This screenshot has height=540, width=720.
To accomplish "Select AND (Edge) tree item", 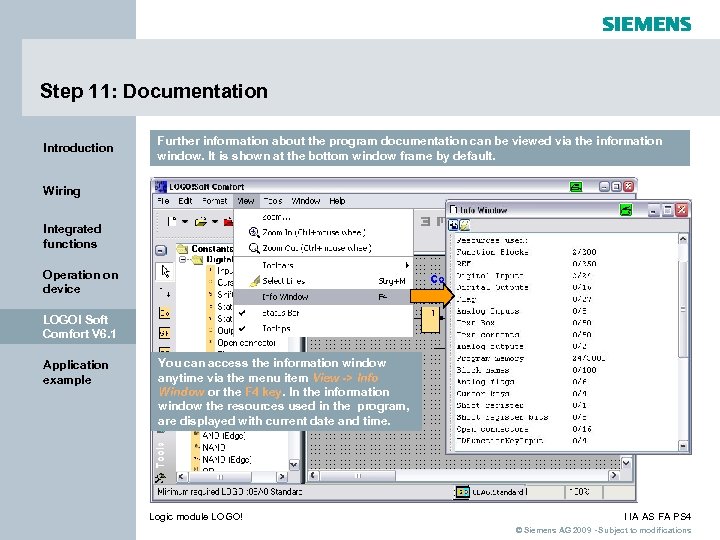I will click(224, 435).
